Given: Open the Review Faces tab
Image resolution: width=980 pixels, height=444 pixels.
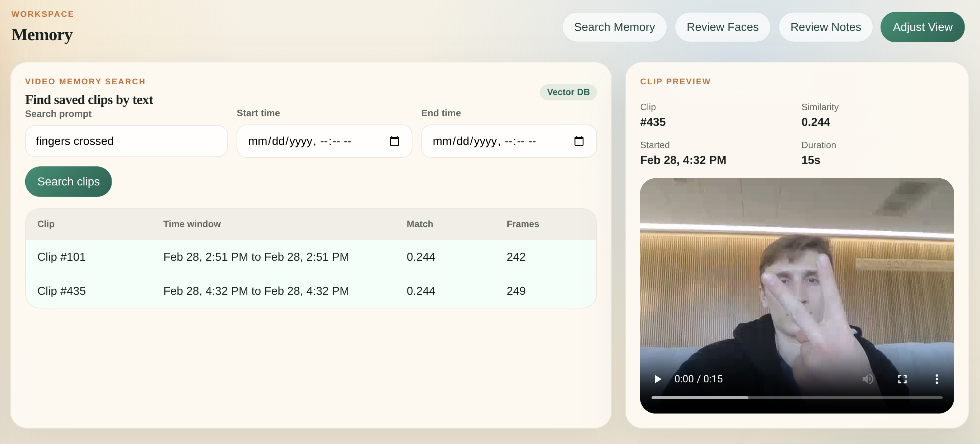Looking at the screenshot, I should (x=722, y=27).
